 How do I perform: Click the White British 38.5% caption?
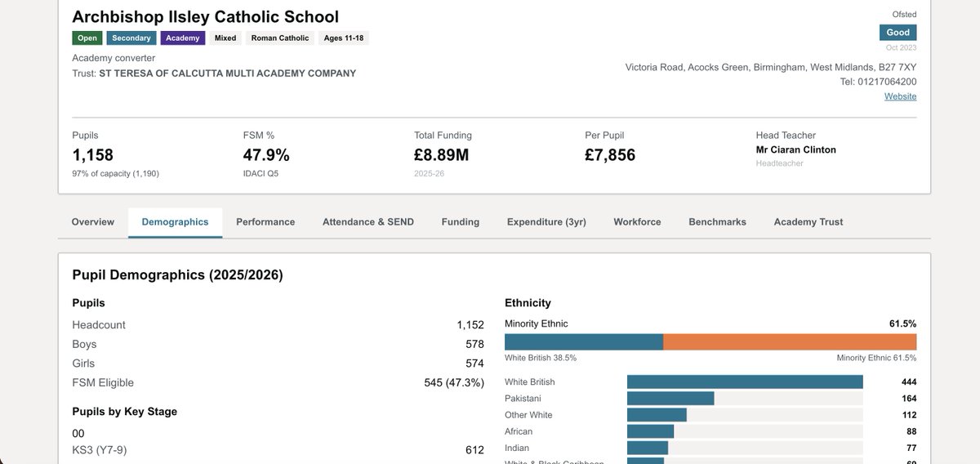541,358
